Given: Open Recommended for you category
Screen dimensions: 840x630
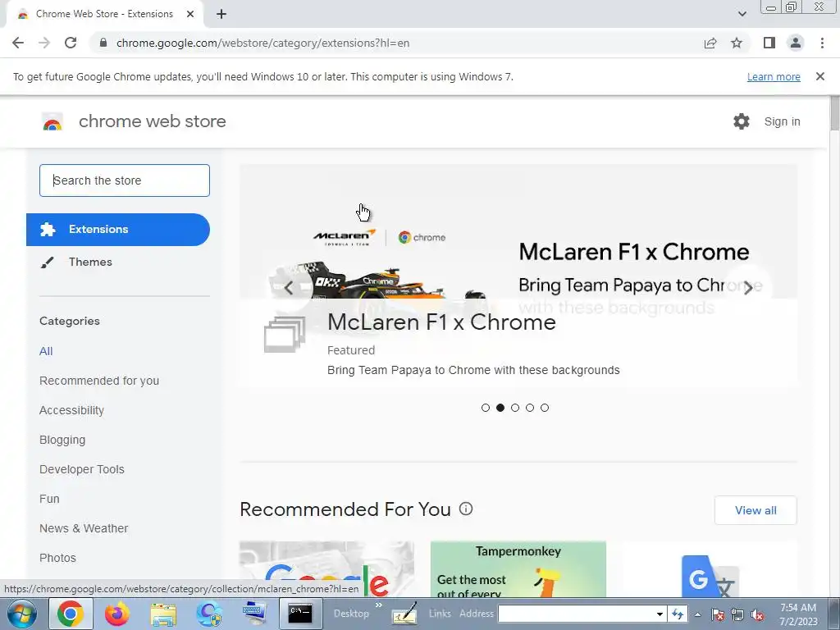Looking at the screenshot, I should pos(99,381).
